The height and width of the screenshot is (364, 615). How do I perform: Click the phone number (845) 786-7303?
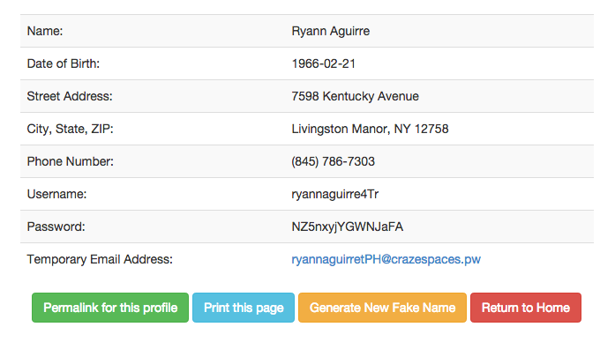tap(333, 161)
